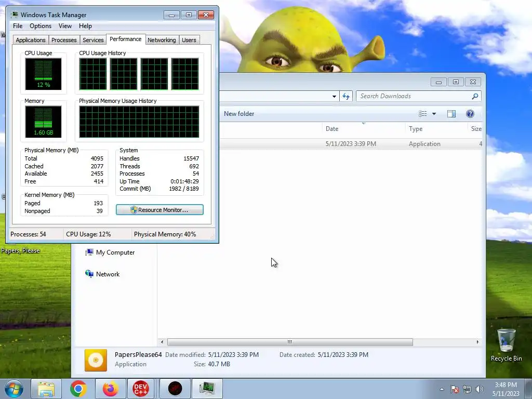Open the Task Manager File menu

click(x=18, y=26)
